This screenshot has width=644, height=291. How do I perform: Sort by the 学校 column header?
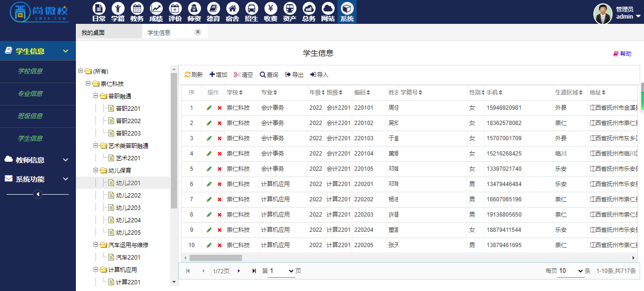(x=234, y=92)
